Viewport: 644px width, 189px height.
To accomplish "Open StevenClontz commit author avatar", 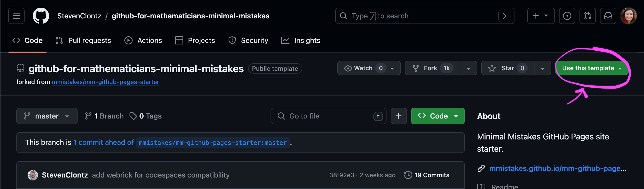I will [33, 175].
